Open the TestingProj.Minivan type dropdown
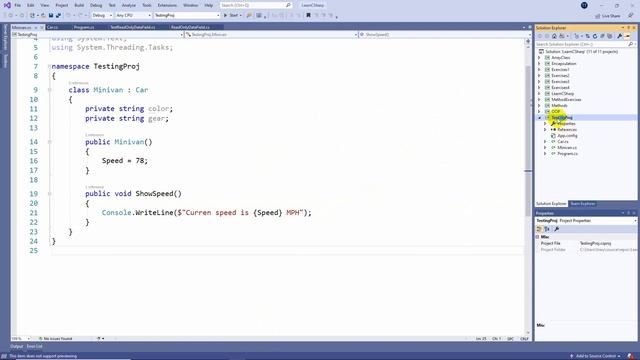 click(271, 35)
